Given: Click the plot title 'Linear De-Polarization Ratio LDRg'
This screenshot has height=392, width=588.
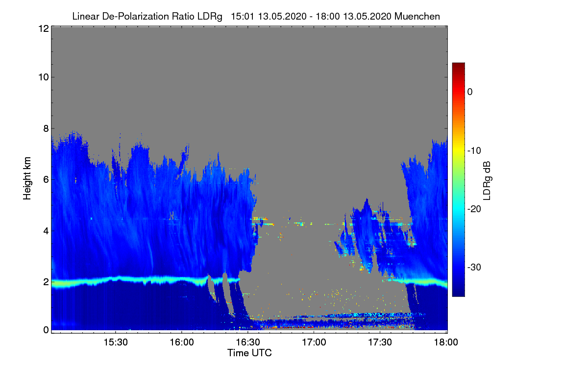Looking at the screenshot, I should coord(147,17).
